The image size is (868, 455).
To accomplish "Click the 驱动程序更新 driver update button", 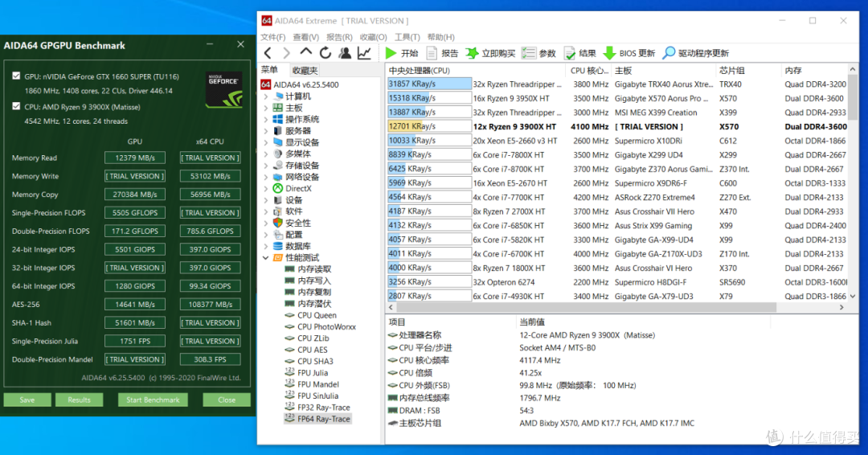I will coord(695,53).
